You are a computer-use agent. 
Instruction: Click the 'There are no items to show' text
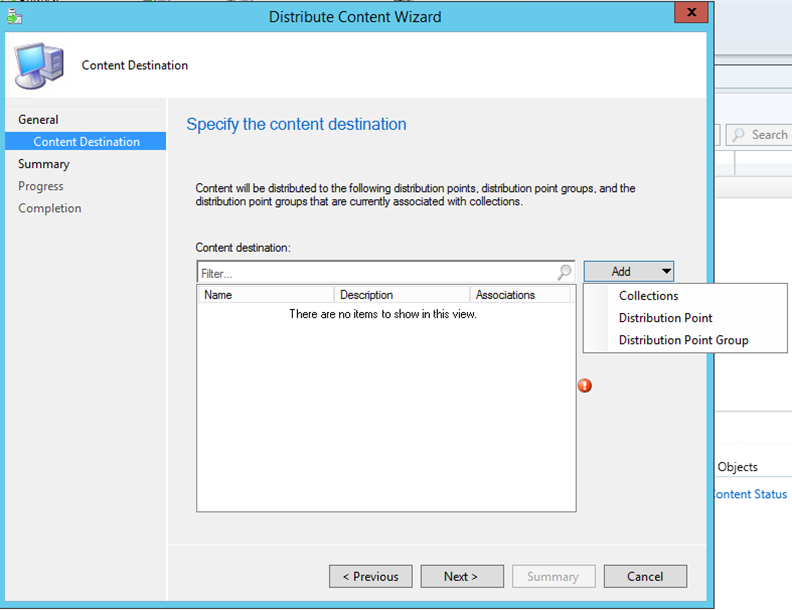[383, 314]
